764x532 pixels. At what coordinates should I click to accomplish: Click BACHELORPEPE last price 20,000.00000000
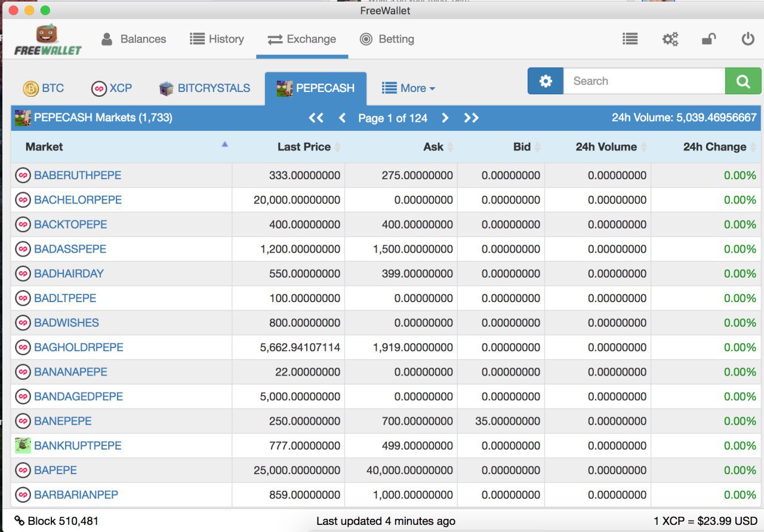click(x=297, y=199)
